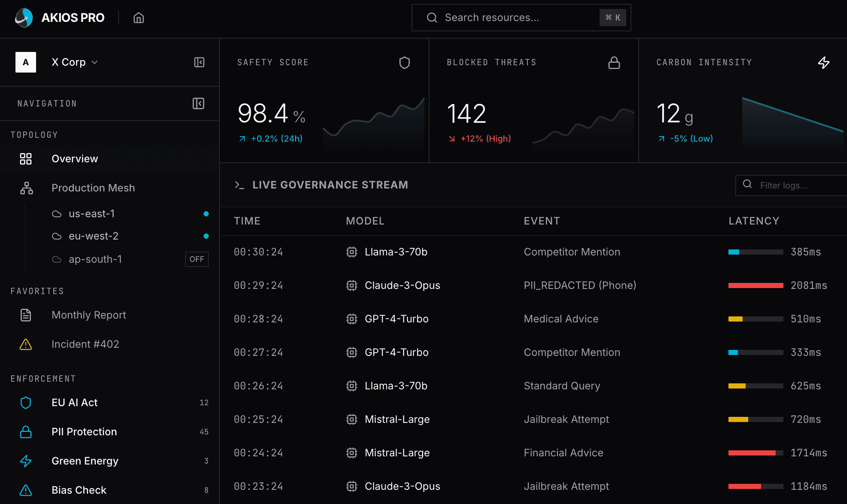847x504 pixels.
Task: Click chip icon beside Claude-3-Opus at 00:29:24
Action: [352, 285]
